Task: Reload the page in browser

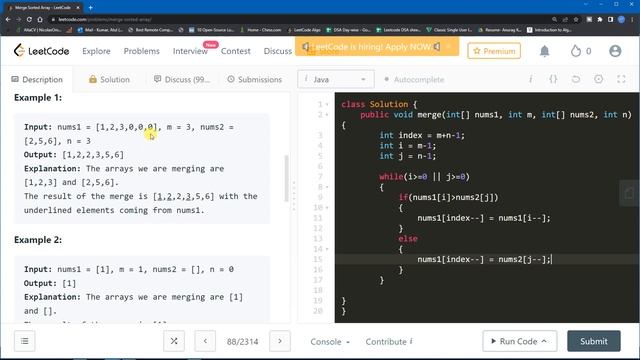Action: point(29,19)
